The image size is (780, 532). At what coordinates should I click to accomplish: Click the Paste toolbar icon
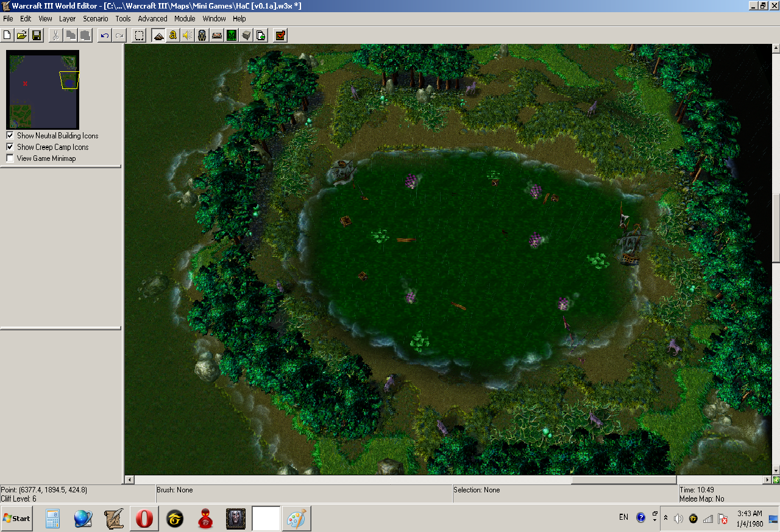click(85, 35)
